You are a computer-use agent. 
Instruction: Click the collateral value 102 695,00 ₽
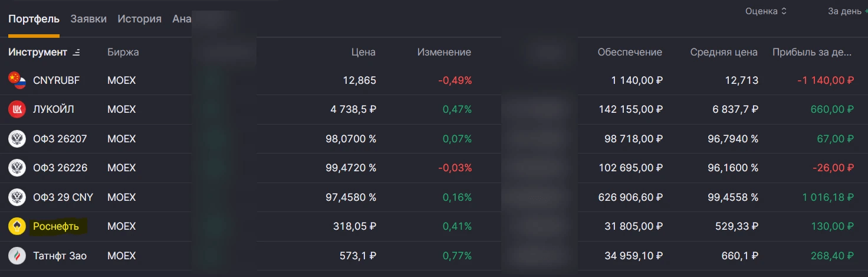[630, 168]
